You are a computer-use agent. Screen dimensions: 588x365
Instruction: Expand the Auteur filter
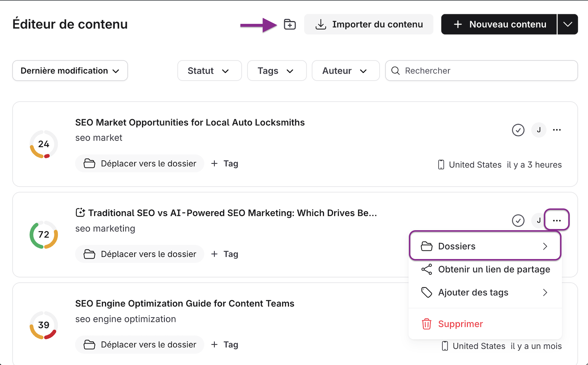click(346, 71)
